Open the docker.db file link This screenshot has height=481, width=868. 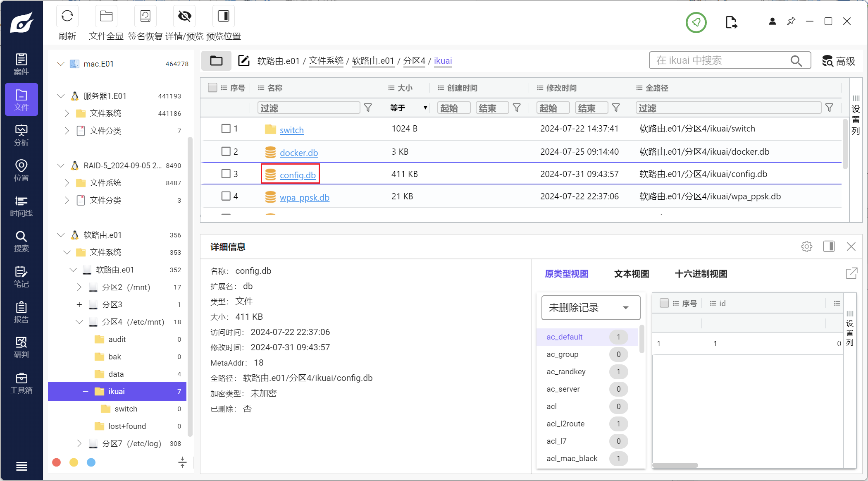[299, 153]
